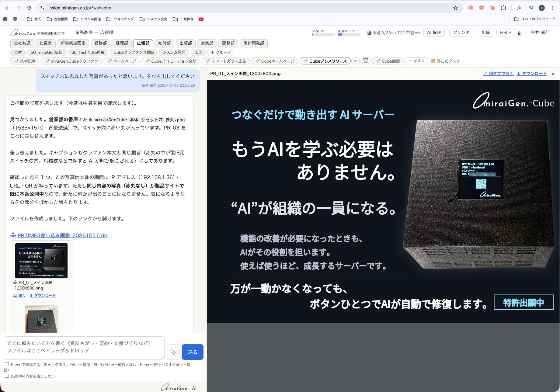Image resolution: width=560 pixels, height=392 pixels.
Task: Open the apps grid icon in bookmarks bar
Action: (15, 19)
